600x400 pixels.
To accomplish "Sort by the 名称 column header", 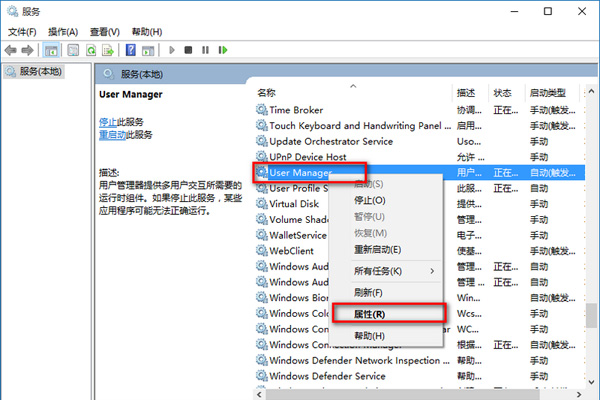I will [354, 93].
